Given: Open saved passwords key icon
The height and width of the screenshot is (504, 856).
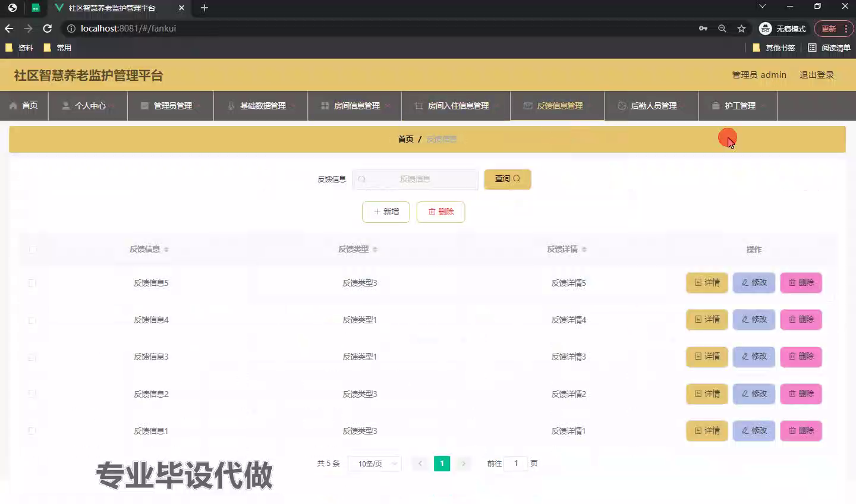Looking at the screenshot, I should (703, 29).
